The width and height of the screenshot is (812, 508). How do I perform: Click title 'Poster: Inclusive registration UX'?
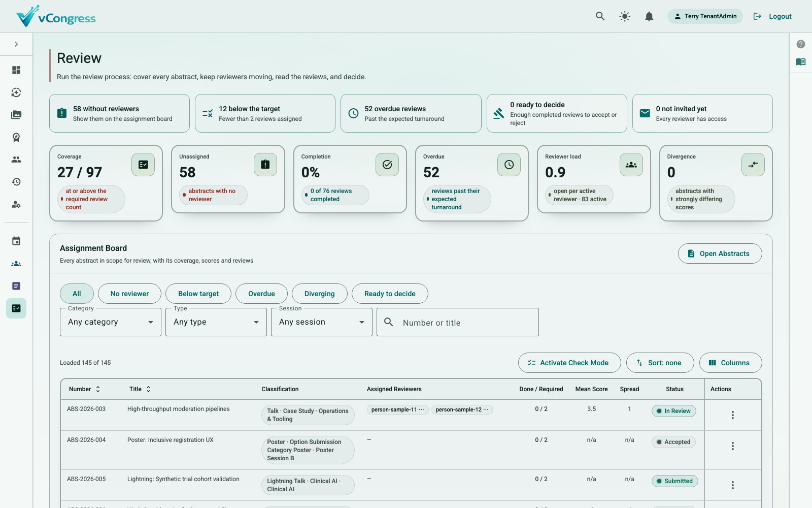tap(171, 440)
